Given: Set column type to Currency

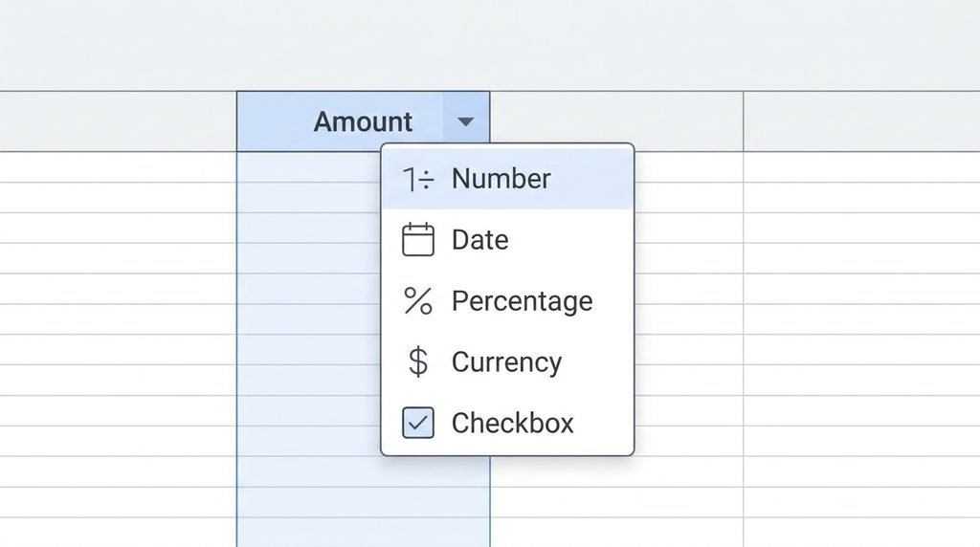Looking at the screenshot, I should point(507,362).
